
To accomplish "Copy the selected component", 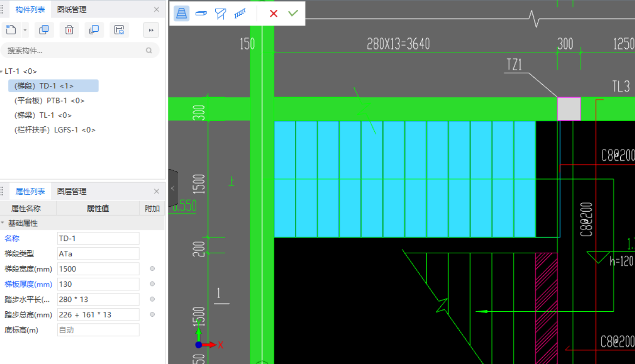I will coord(44,30).
